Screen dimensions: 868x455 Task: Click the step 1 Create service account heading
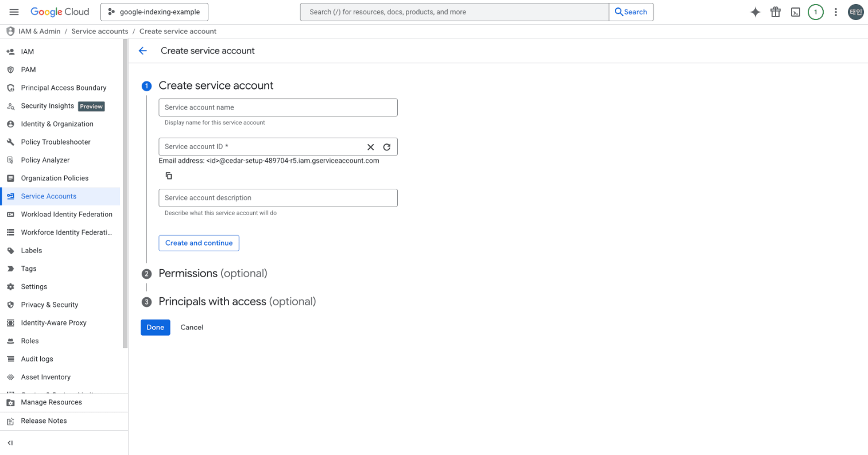tap(216, 85)
